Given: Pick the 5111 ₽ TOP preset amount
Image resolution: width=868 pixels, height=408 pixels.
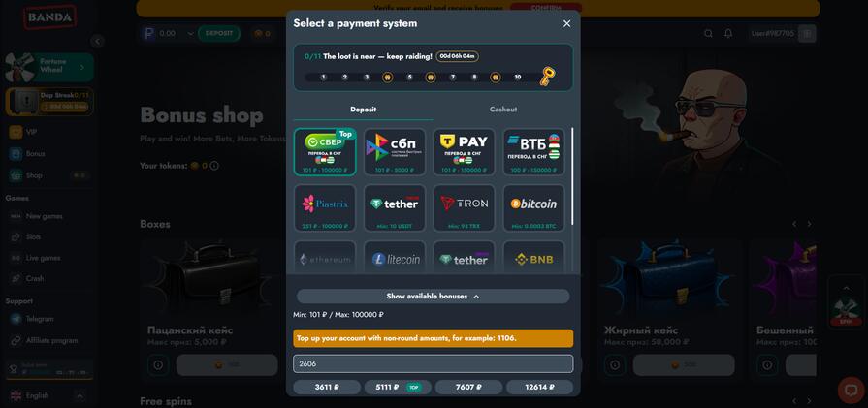Looking at the screenshot, I should pyautogui.click(x=398, y=387).
